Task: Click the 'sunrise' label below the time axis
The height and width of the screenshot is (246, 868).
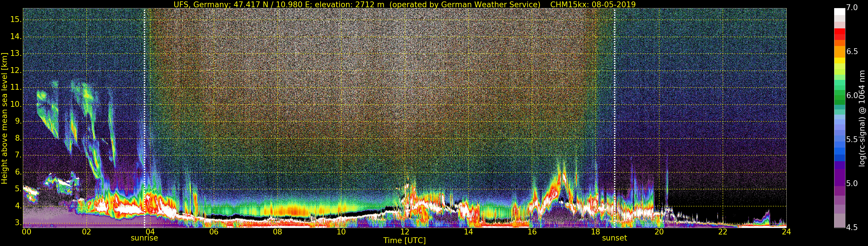Action: [144, 238]
